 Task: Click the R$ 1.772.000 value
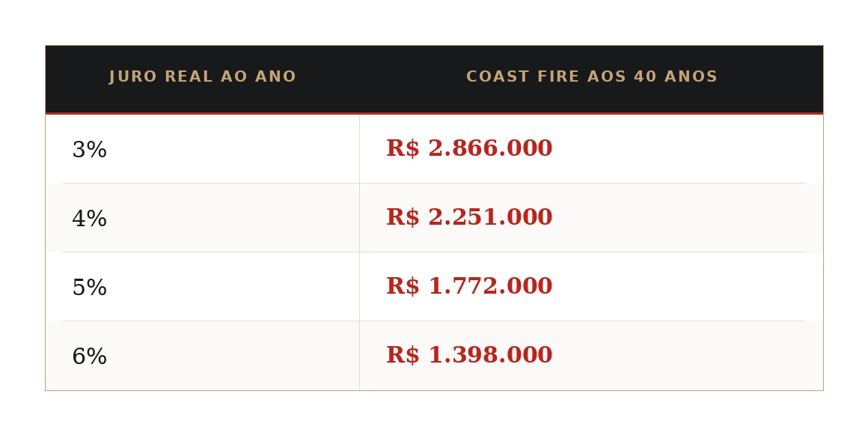pos(469,285)
